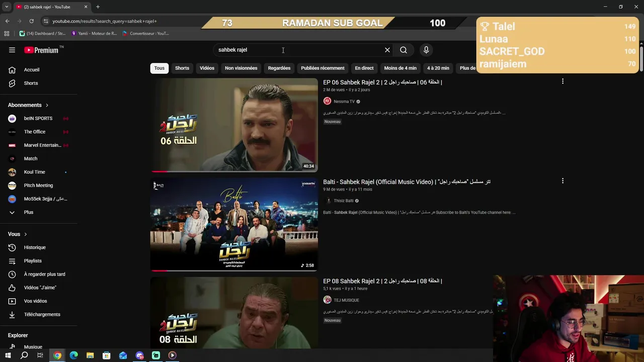Screen dimensions: 644x362
Task: Open the Yamli bookmark
Action: (x=94, y=34)
